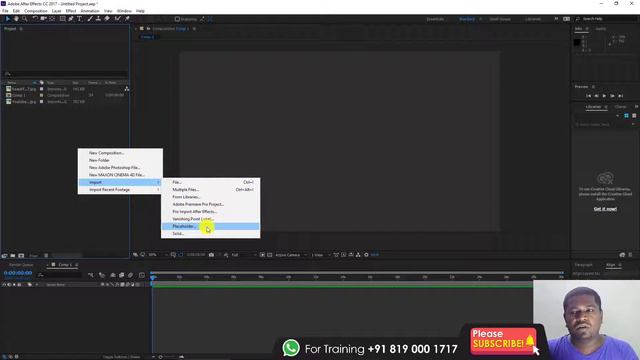
Task: Select the Eraser tool
Action: coord(107,19)
